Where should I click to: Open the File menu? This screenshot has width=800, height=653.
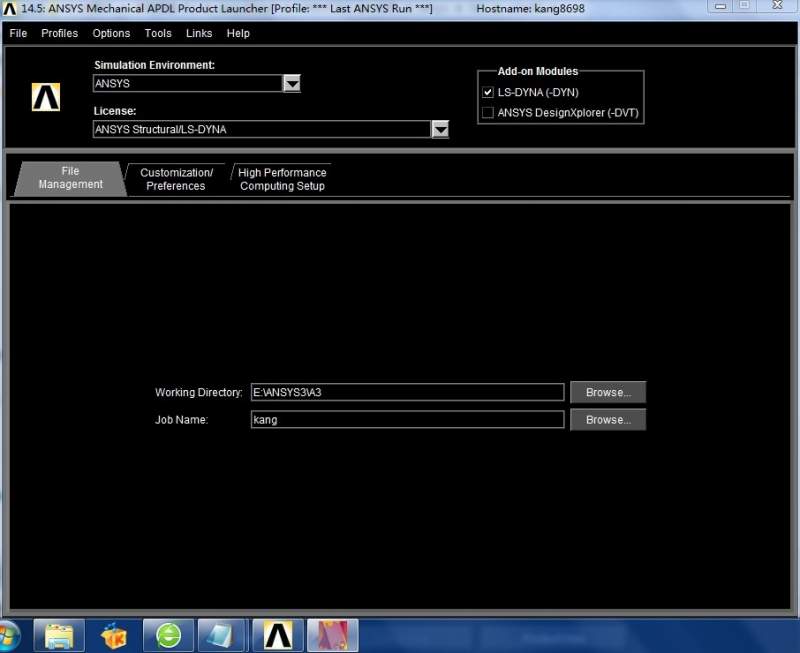coord(18,34)
